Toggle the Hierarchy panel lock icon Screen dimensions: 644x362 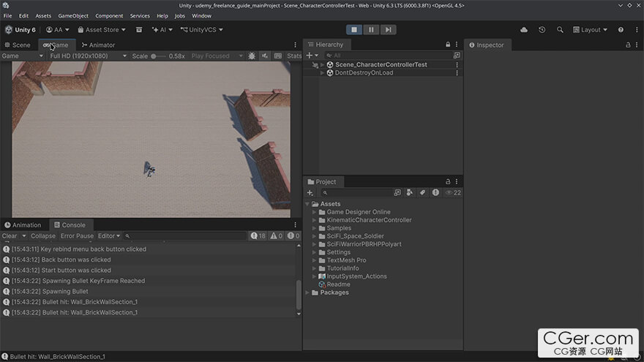coord(448,45)
